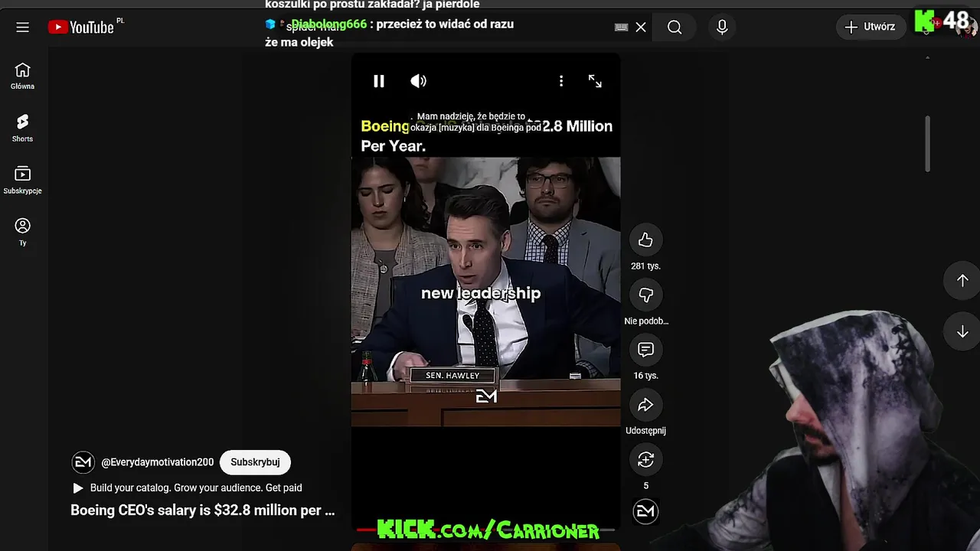This screenshot has width=980, height=551.
Task: Click the Short video player area
Action: point(485,291)
